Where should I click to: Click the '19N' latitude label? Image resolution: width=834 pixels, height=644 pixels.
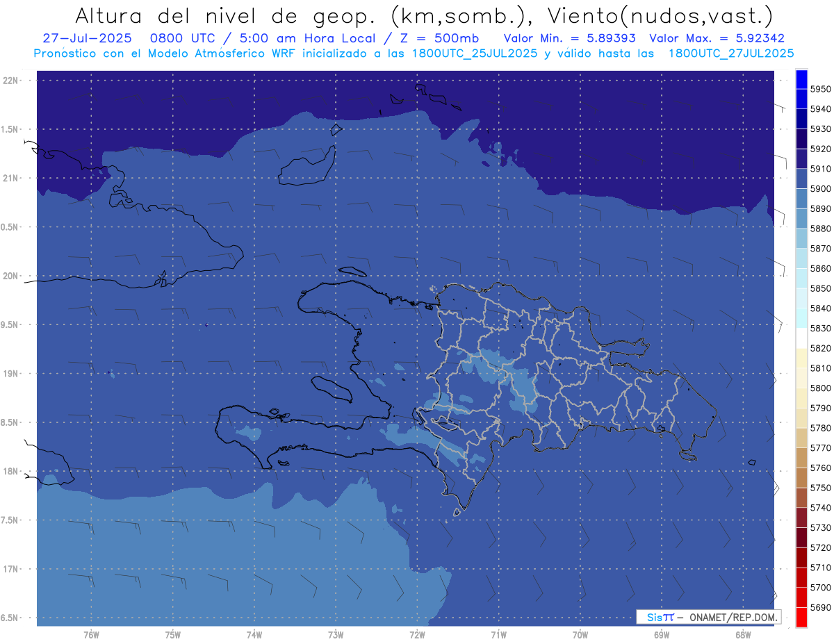pyautogui.click(x=12, y=373)
